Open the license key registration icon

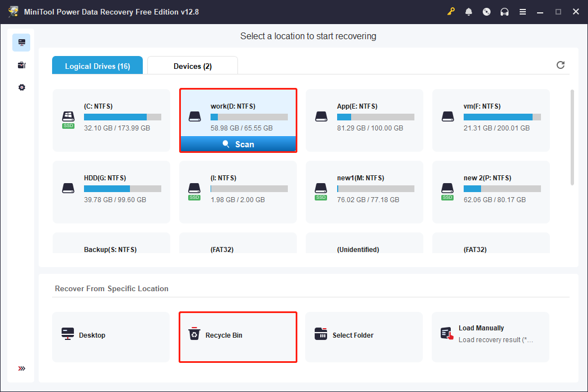[x=451, y=11]
